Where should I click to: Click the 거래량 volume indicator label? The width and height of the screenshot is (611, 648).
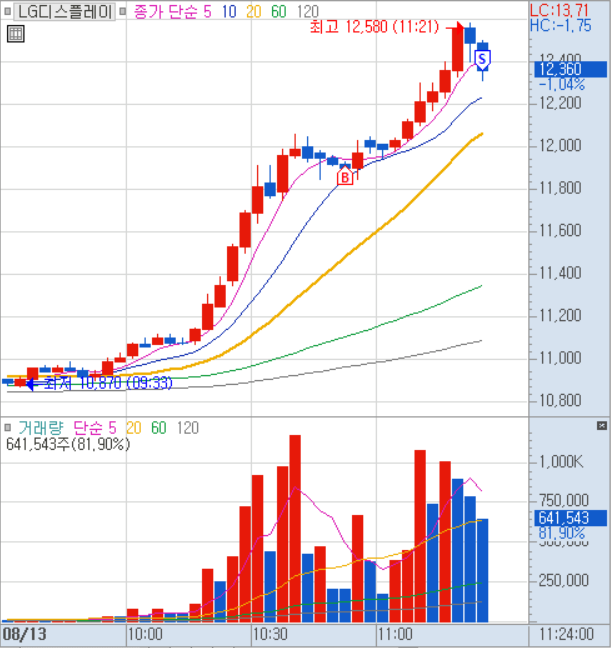pyautogui.click(x=39, y=427)
